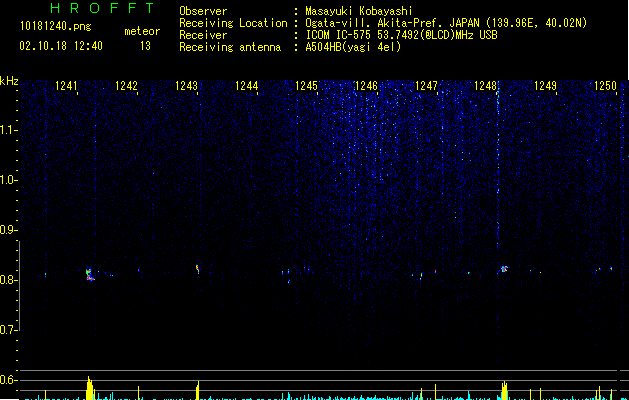Click time marker 1241
The image size is (629, 400).
click(66, 86)
